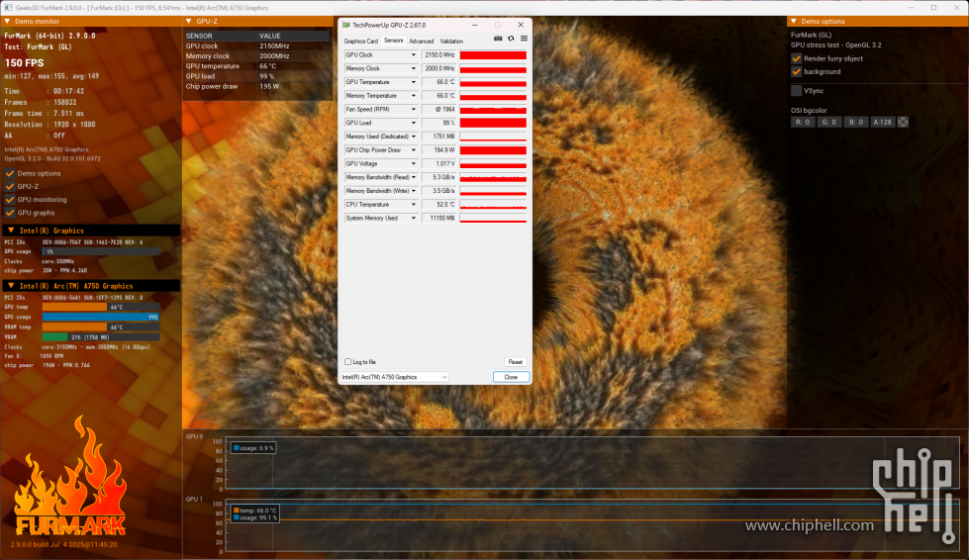This screenshot has width=969, height=560.
Task: Click the Fan Speed red graph
Action: (493, 109)
